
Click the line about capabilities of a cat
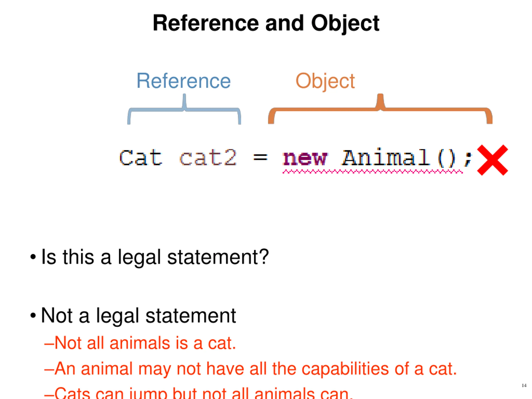click(x=251, y=369)
